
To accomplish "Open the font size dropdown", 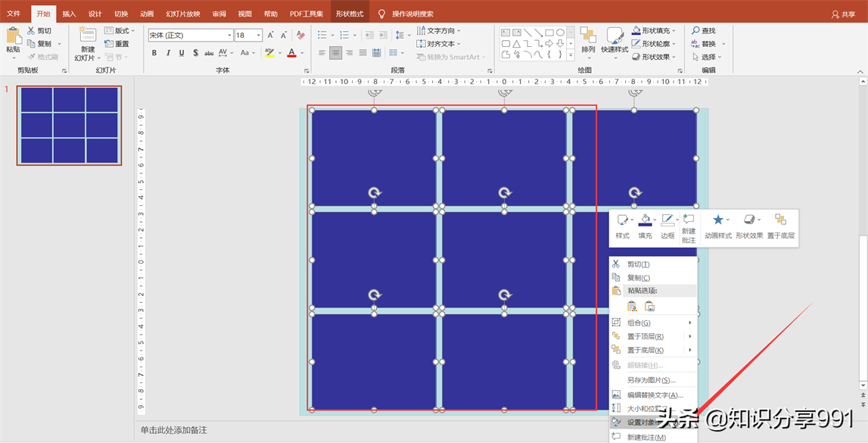I will coord(259,36).
